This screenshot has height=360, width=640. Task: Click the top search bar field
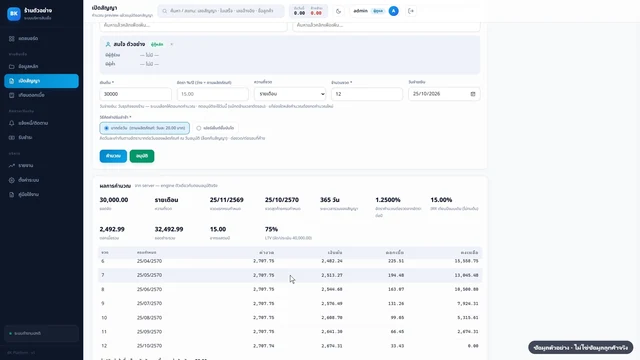click(x=221, y=11)
